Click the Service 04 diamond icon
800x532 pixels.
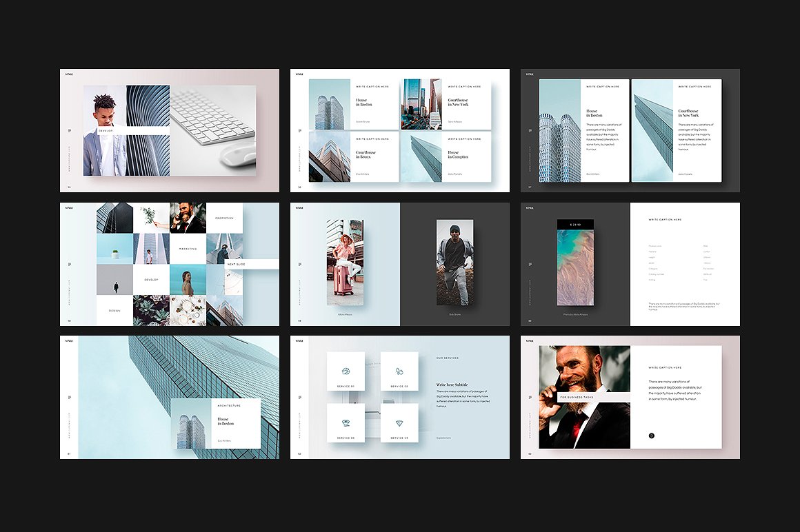(399, 423)
